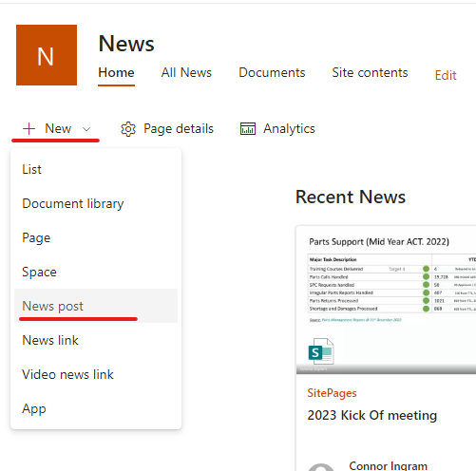Select Page from the New menu
Image resolution: width=476 pixels, height=471 pixels.
96,237
